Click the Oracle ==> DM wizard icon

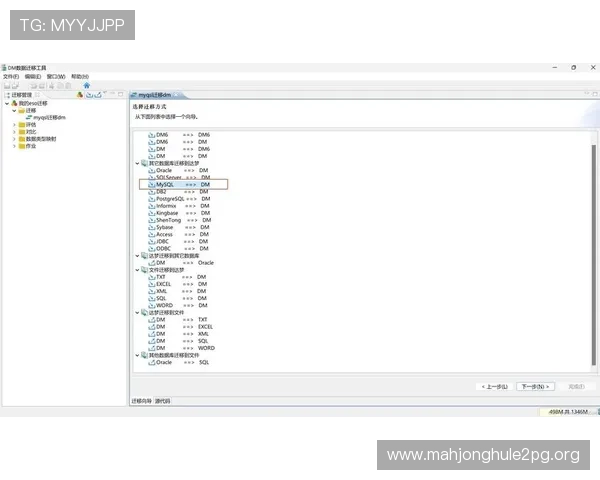152,170
